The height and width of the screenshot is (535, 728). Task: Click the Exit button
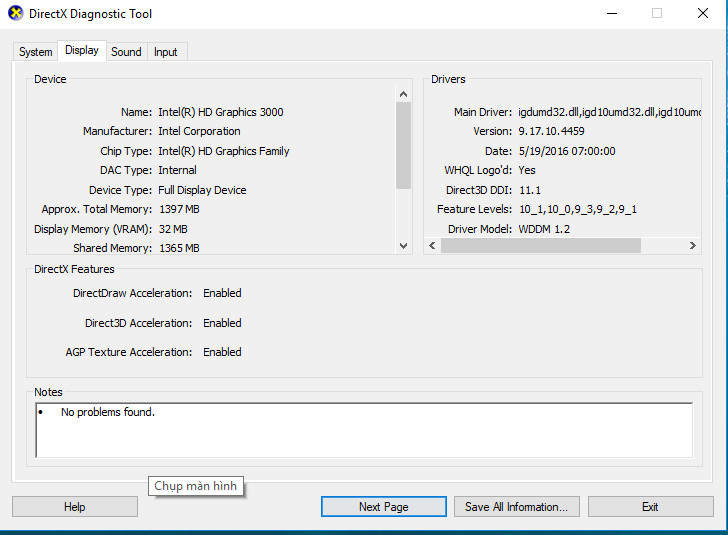tap(650, 507)
